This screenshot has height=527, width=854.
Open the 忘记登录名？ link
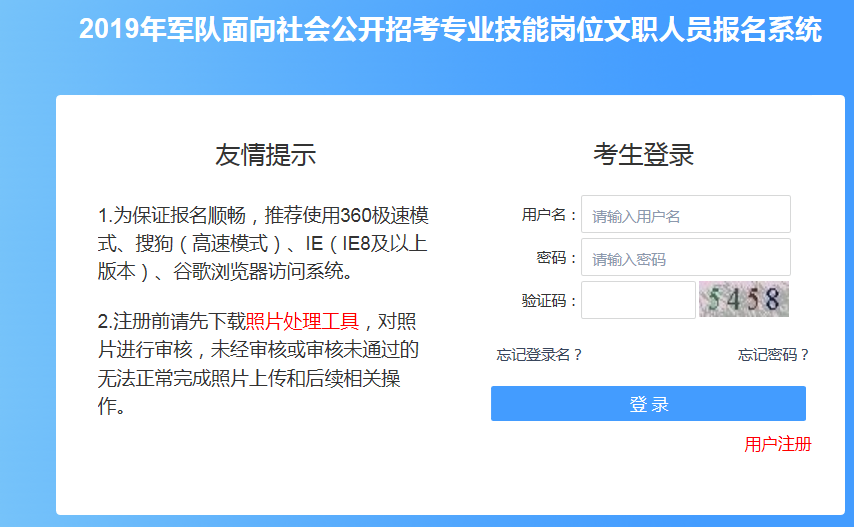(539, 354)
